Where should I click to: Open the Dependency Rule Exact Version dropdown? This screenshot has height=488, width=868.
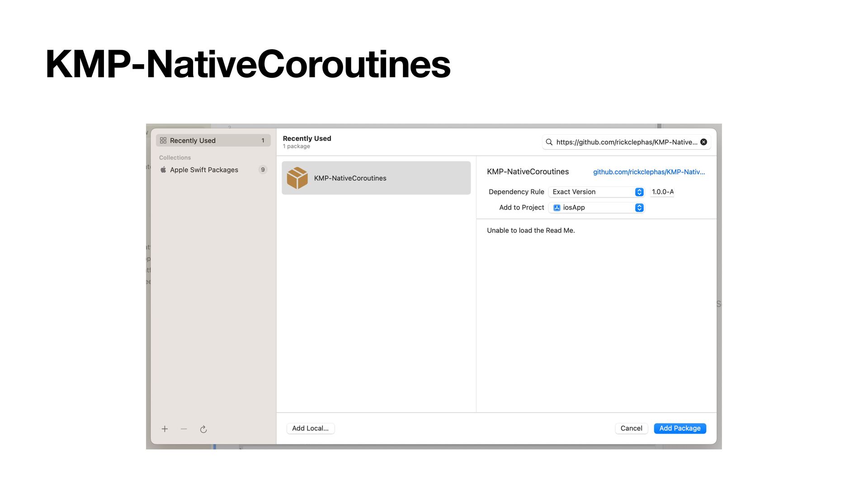coord(596,192)
